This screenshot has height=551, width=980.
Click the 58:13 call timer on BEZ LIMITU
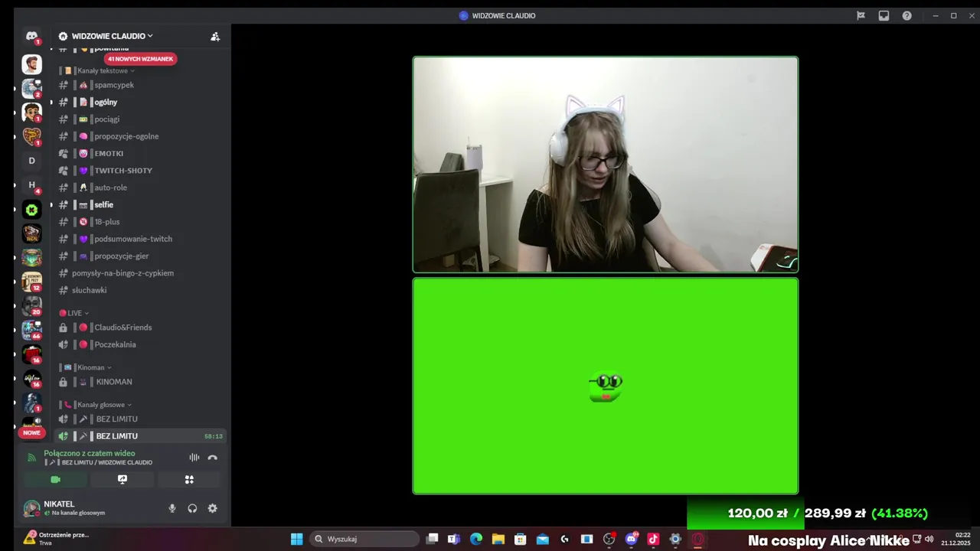pyautogui.click(x=214, y=436)
